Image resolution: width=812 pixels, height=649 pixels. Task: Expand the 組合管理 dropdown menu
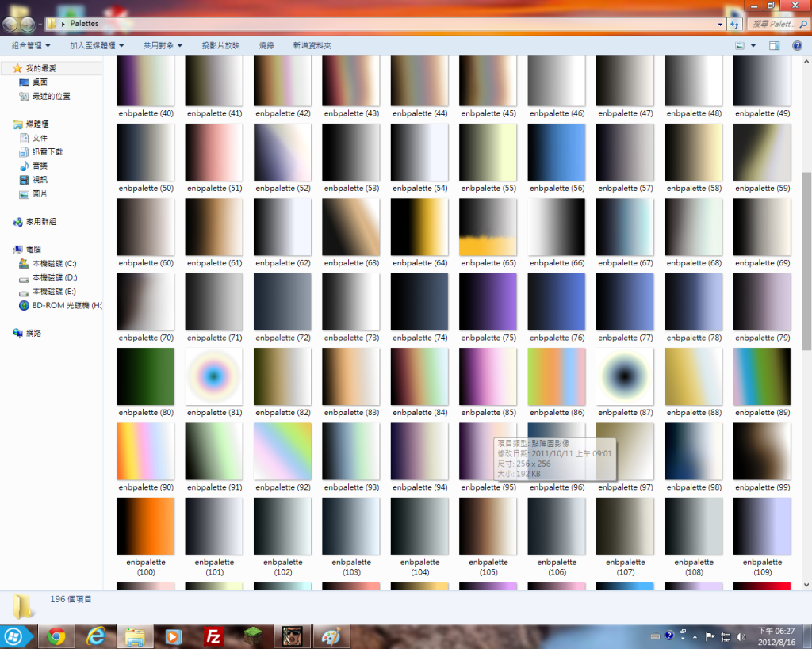point(31,46)
